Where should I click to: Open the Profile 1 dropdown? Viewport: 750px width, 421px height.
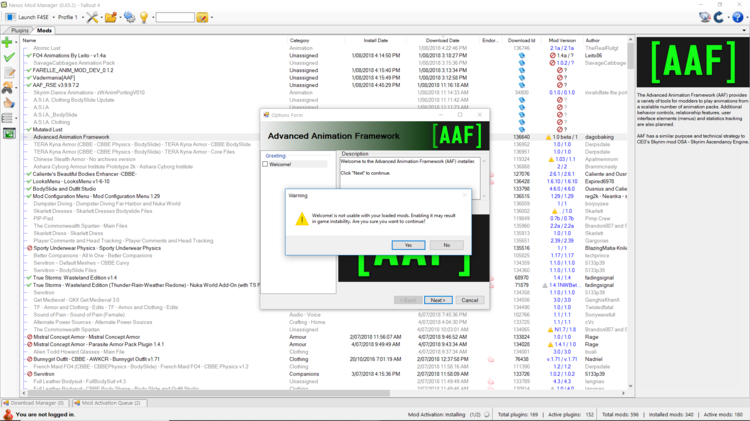coord(70,17)
